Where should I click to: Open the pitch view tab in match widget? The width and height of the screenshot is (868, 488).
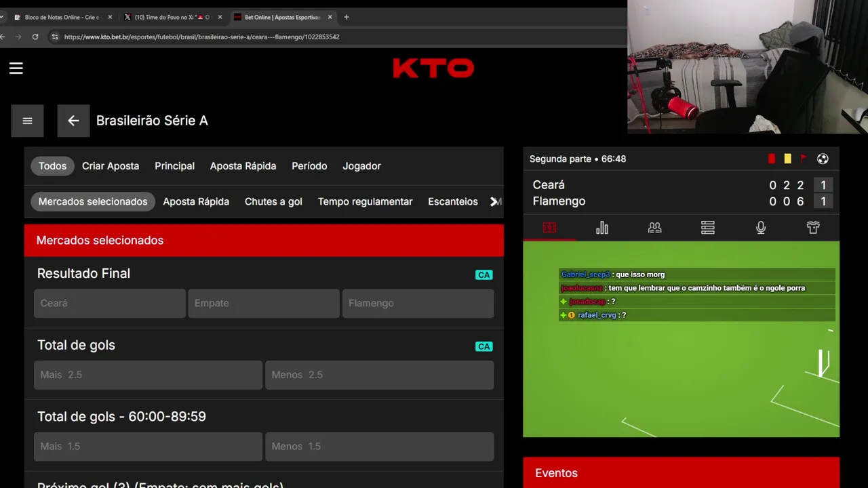click(549, 228)
